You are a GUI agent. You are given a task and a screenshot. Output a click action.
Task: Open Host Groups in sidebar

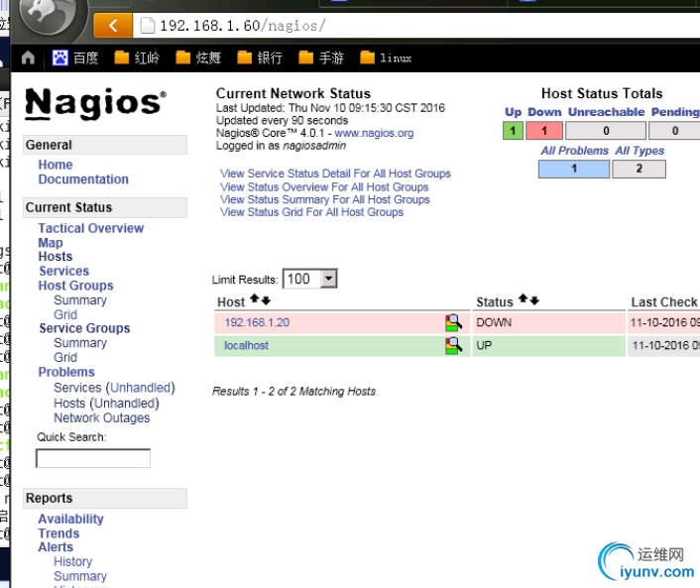coord(76,286)
